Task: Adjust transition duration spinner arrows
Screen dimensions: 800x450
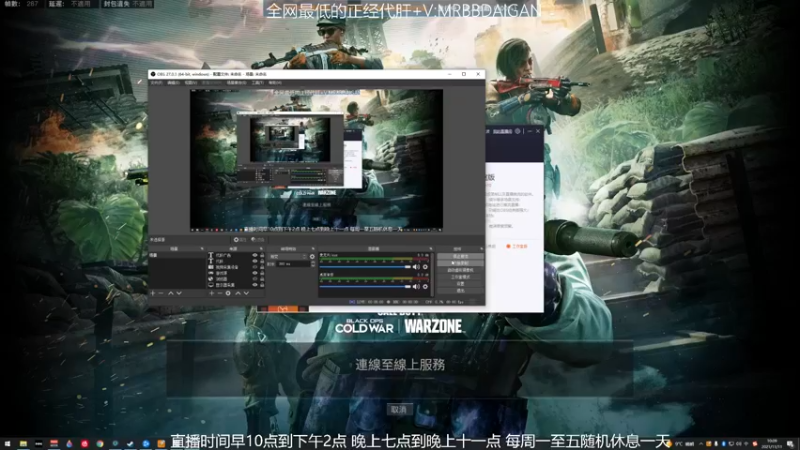Action: point(313,264)
